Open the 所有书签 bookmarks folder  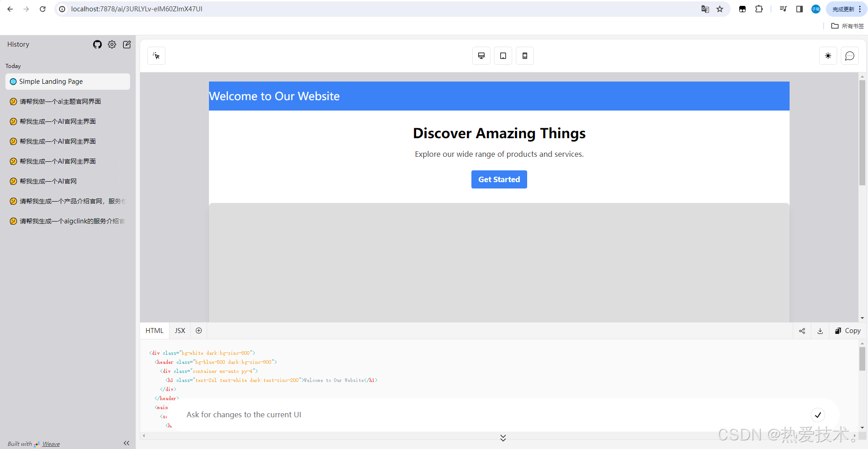[848, 26]
